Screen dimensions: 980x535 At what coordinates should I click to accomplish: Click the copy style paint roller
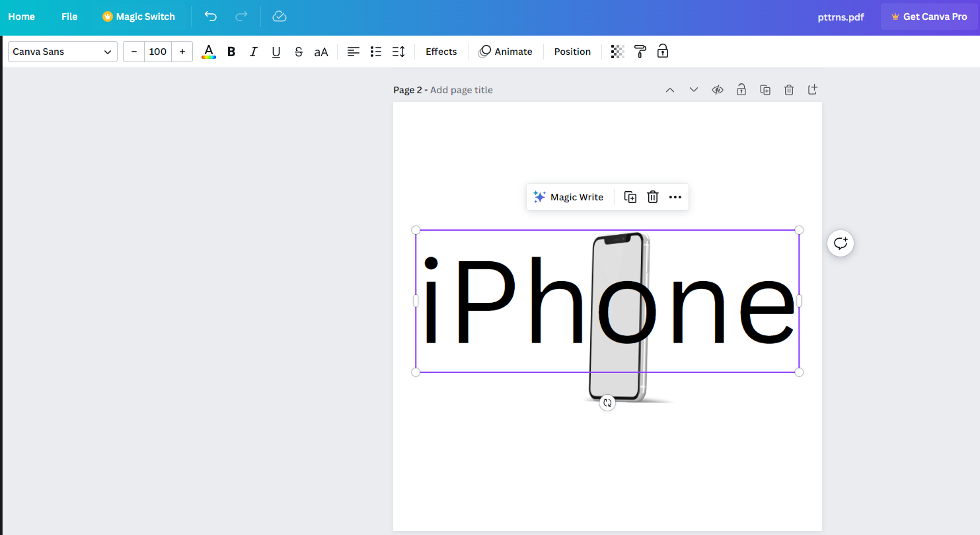pyautogui.click(x=640, y=52)
